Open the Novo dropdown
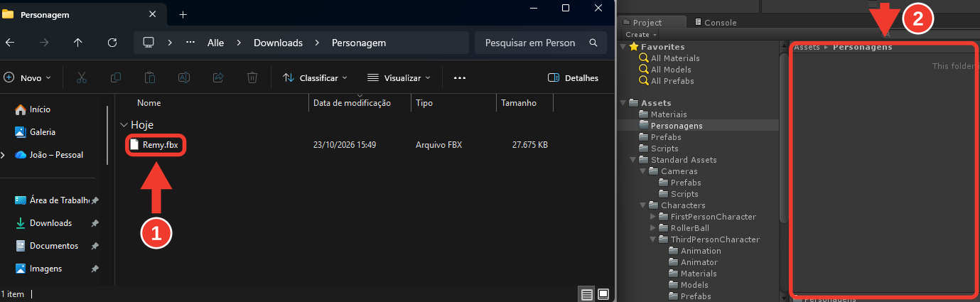The image size is (980, 302). [28, 77]
